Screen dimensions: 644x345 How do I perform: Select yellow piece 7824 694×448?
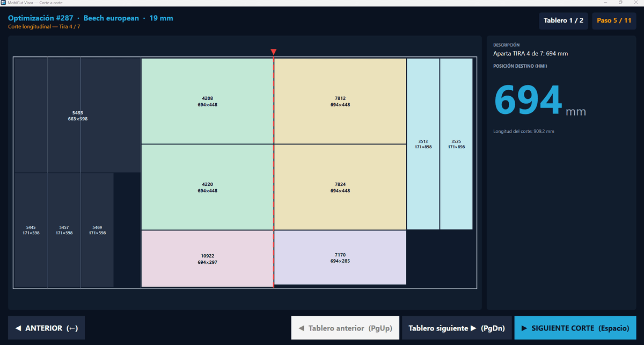pos(340,187)
